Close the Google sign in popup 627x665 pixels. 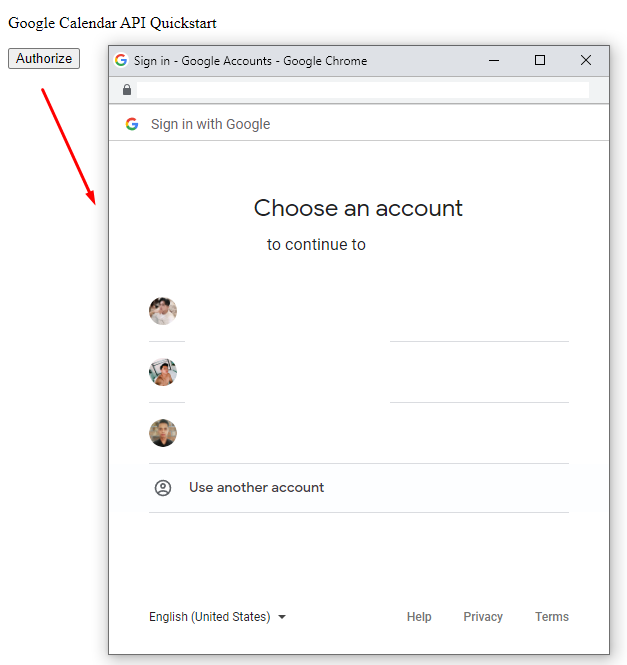point(586,61)
